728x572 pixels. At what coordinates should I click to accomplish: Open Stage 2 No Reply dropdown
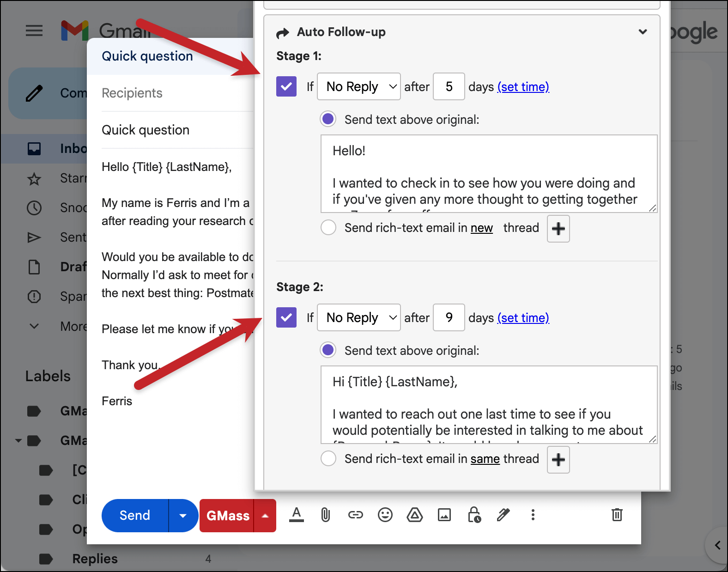[x=359, y=317]
